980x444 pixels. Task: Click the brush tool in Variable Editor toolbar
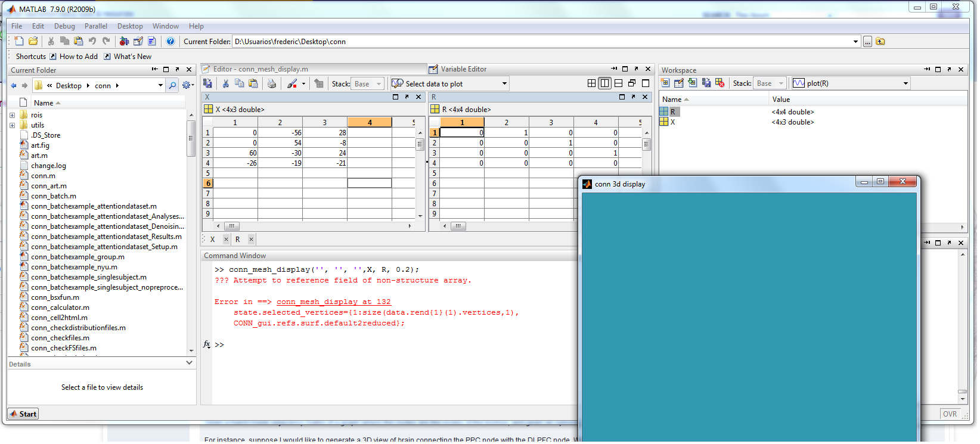pos(292,84)
